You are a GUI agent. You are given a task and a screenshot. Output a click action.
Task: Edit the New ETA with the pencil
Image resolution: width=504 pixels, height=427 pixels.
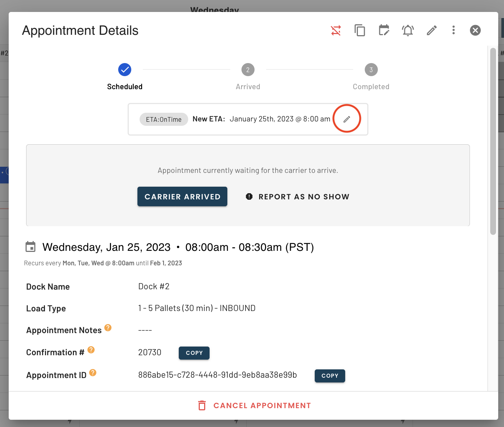tap(347, 119)
